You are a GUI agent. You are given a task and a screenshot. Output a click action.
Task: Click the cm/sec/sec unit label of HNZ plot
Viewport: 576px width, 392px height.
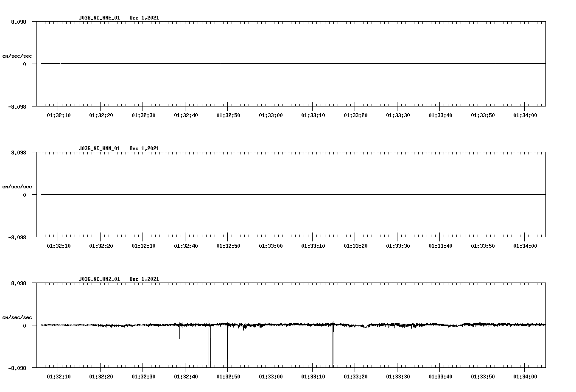pos(17,317)
